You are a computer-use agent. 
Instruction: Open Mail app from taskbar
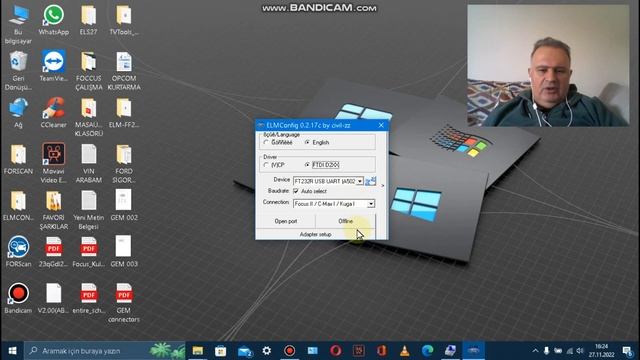pyautogui.click(x=244, y=351)
